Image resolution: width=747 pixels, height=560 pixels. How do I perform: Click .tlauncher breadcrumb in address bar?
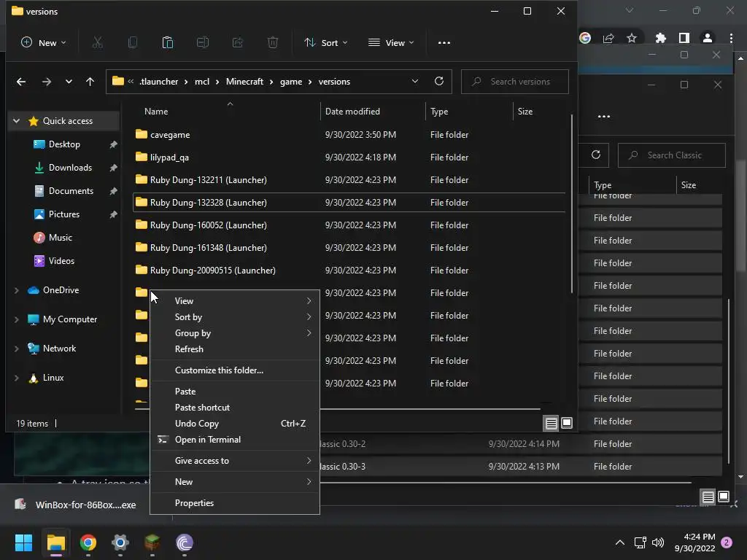[x=158, y=82]
